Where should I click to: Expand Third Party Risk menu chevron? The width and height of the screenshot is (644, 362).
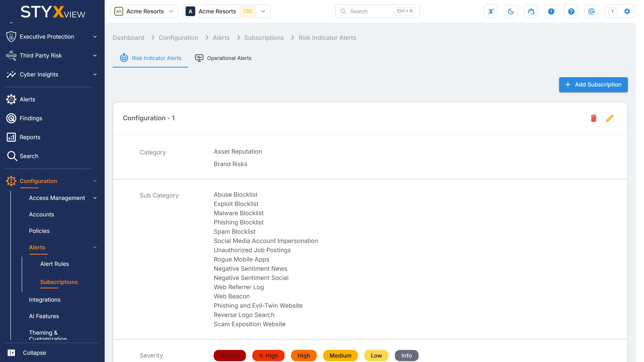pyautogui.click(x=95, y=56)
